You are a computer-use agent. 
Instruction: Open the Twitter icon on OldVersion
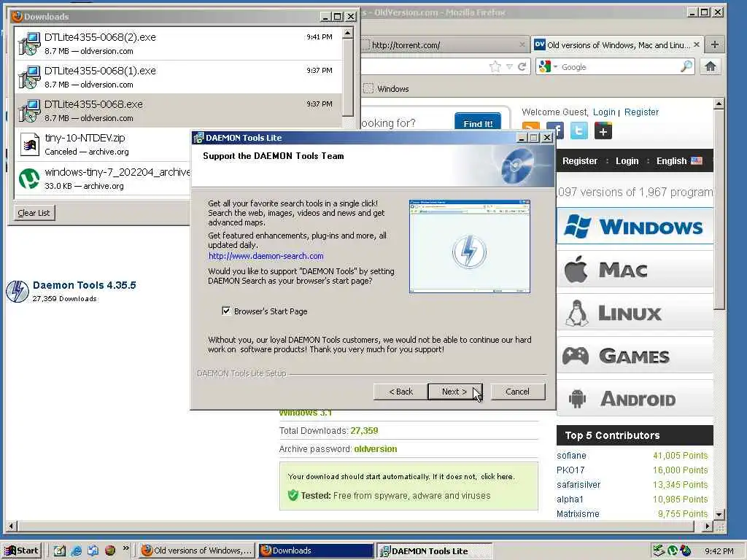(579, 131)
